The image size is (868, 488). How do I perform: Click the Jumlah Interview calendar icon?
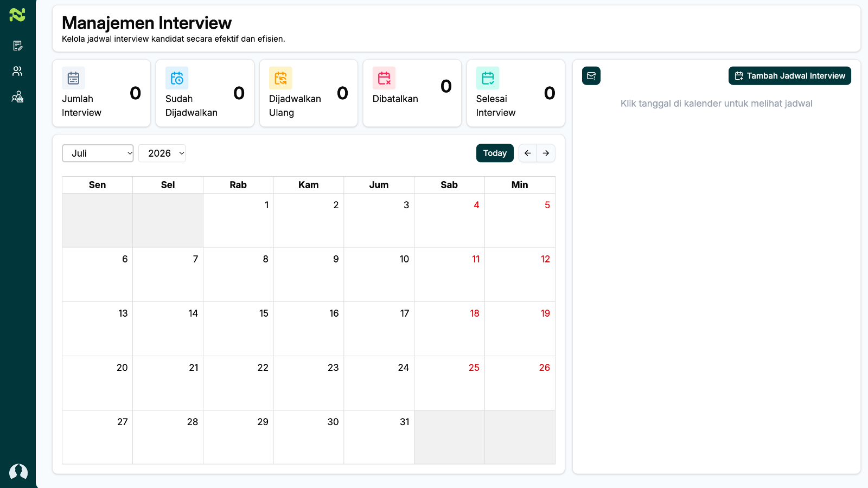click(73, 78)
